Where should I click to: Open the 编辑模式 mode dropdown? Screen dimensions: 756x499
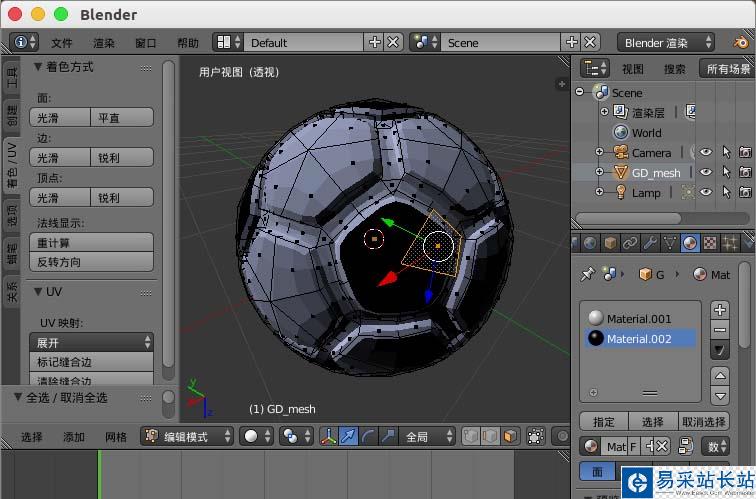coord(188,437)
